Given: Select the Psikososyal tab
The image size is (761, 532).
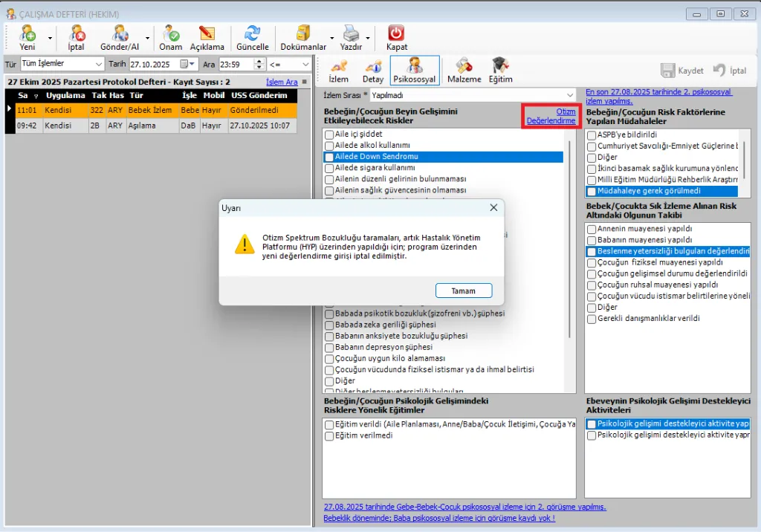Looking at the screenshot, I should (x=415, y=71).
